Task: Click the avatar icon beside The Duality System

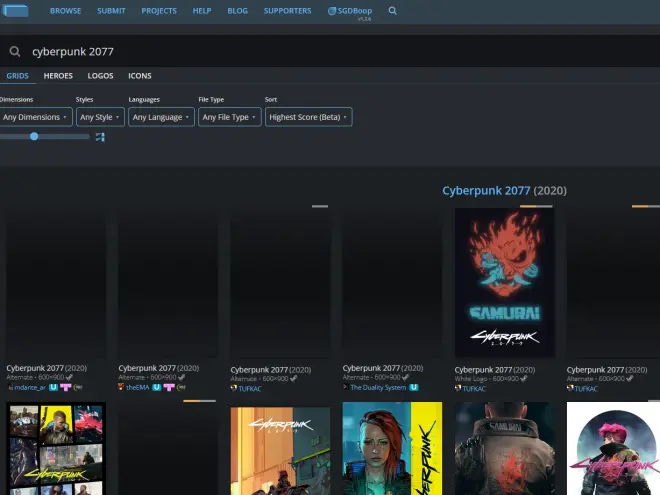Action: tap(346, 387)
